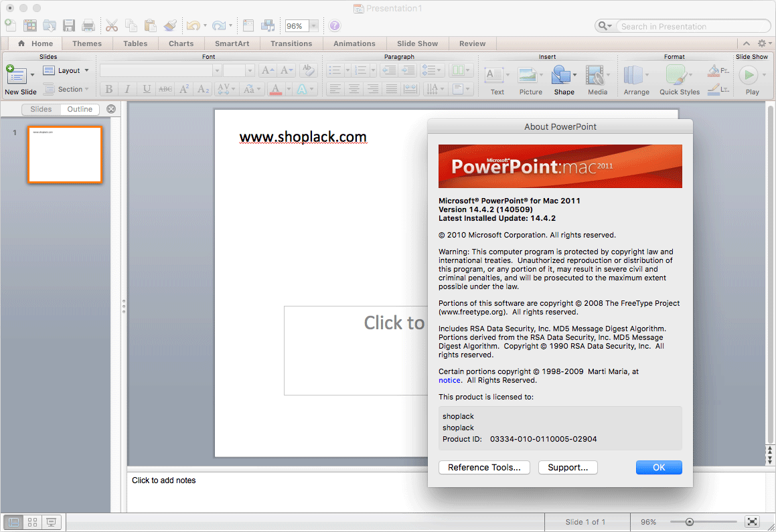Open the SmartArt tab
The width and height of the screenshot is (776, 532).
tap(232, 43)
